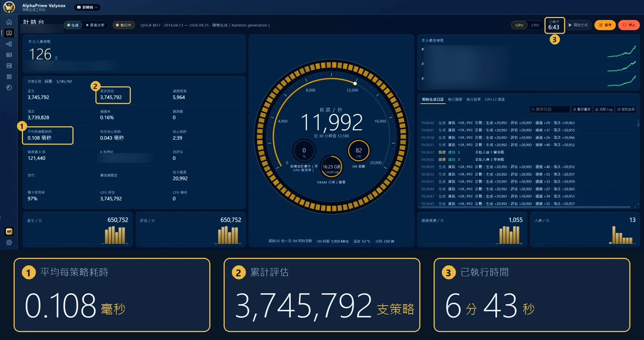Switch to the 執行結果 tab
Screen dimensions: 644x340
[x=474, y=100]
